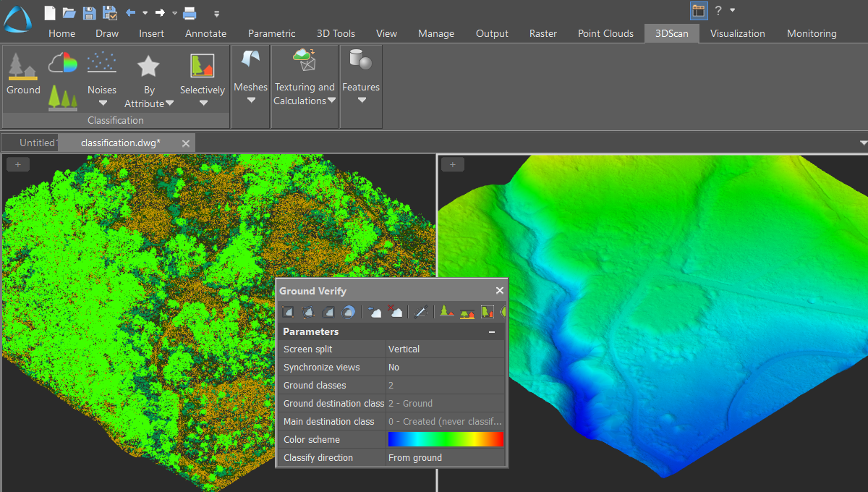Click the delete points cloud icon in Ground Verify
This screenshot has height=492, width=868.
point(394,311)
